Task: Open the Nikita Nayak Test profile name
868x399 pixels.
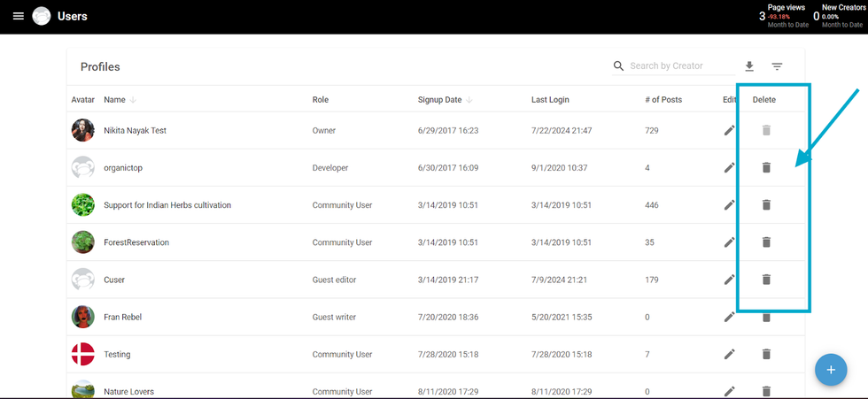Action: (135, 130)
